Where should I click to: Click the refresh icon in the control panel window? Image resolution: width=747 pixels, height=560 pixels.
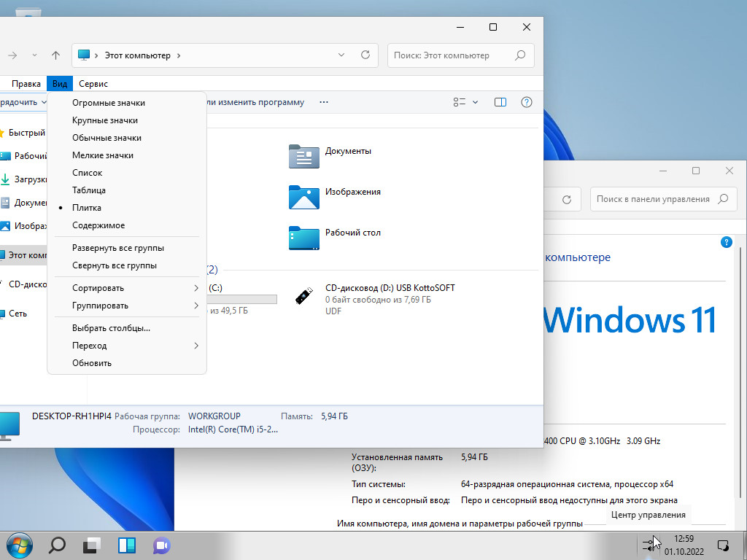[x=566, y=200]
